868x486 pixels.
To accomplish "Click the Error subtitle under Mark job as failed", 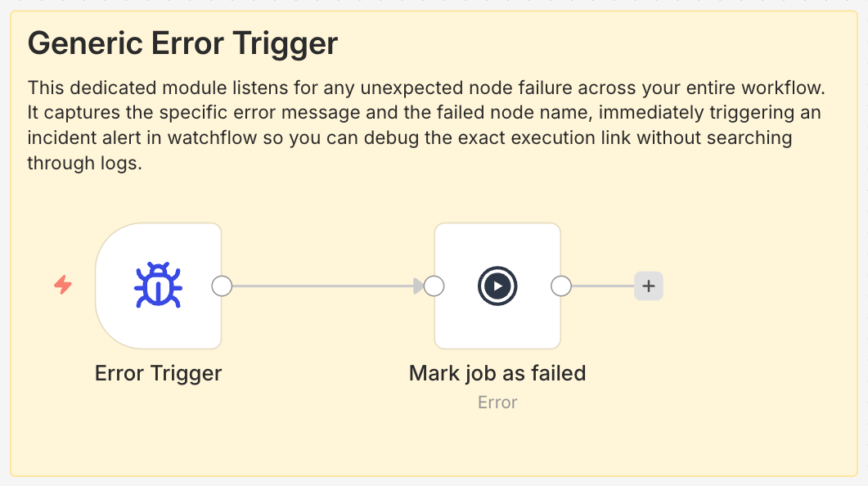I will [497, 402].
